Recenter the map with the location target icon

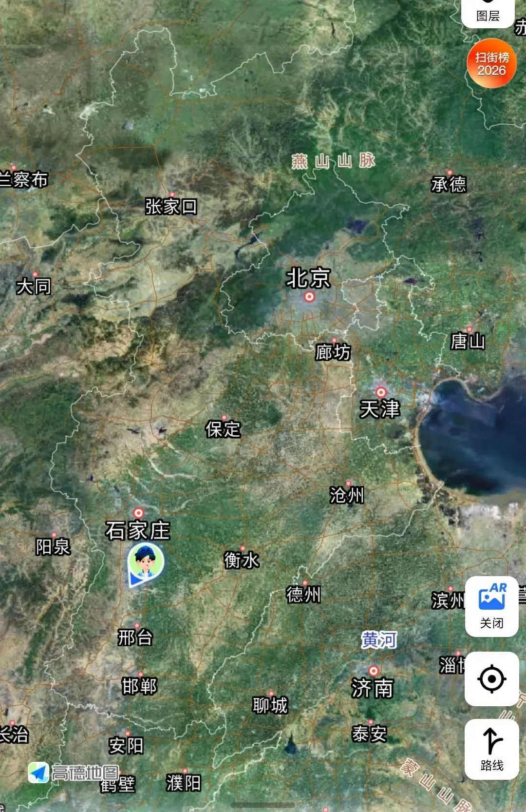coord(491,678)
